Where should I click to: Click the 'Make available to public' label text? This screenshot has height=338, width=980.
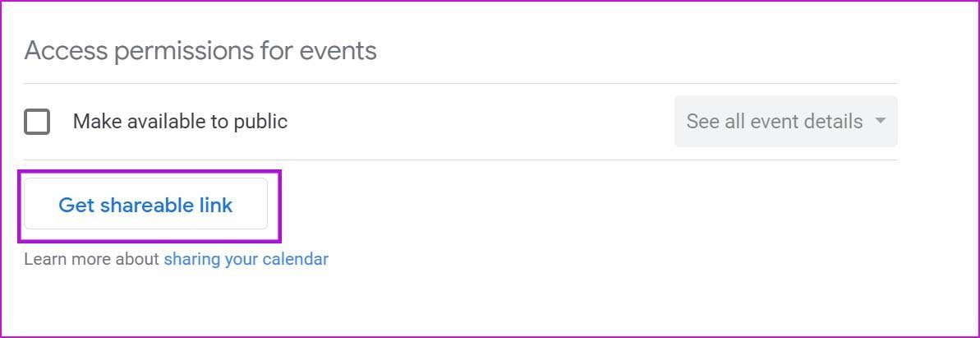coord(180,122)
